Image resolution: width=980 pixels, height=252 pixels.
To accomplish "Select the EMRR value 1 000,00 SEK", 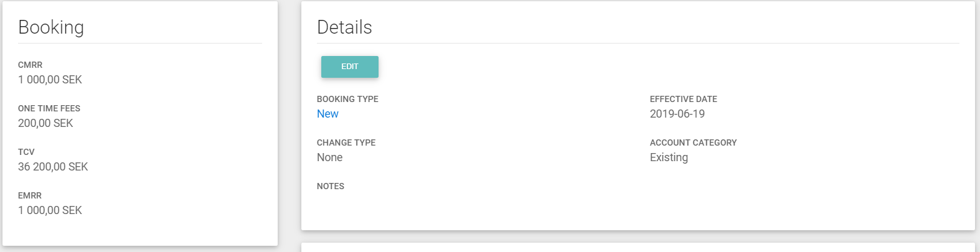I will tap(50, 210).
